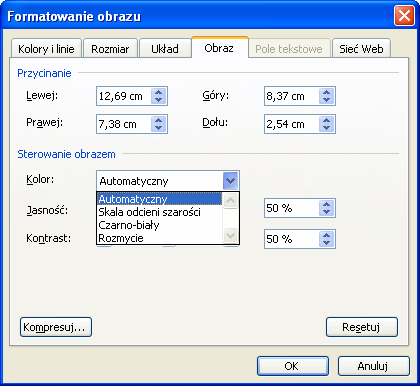The height and width of the screenshot is (386, 420).
Task: Decrease the Lewej crop value
Action: (x=159, y=100)
